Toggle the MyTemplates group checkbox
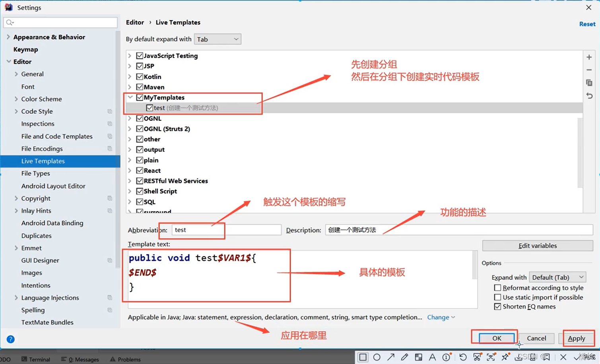Viewport: 600px width, 364px height. tap(140, 97)
